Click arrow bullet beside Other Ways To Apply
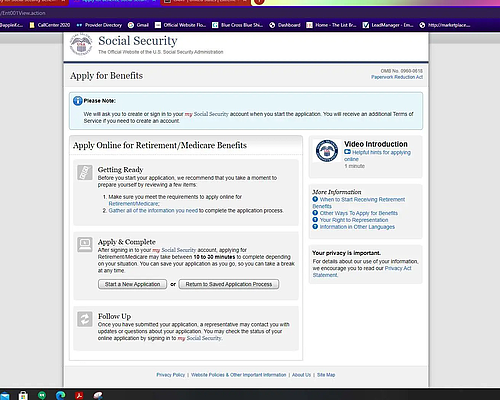 point(315,213)
